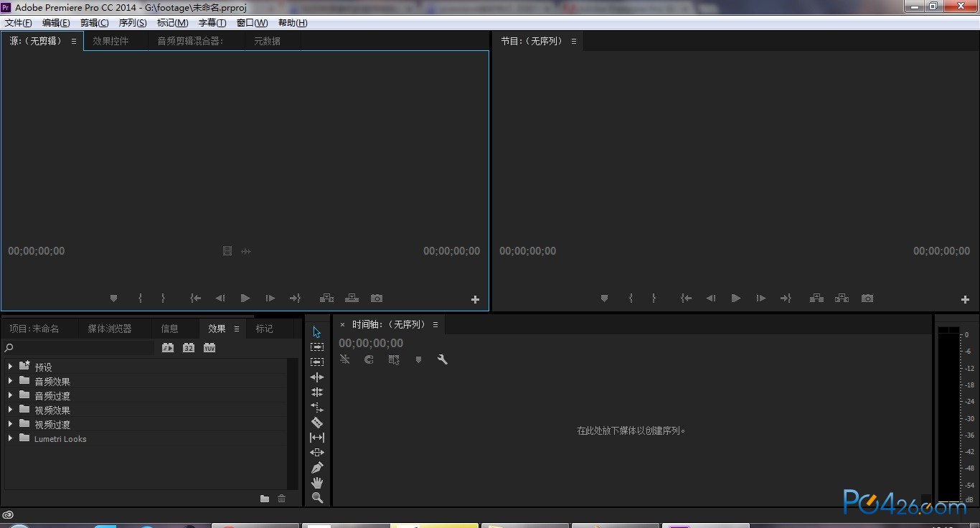Select the Selection arrow tool
This screenshot has width=980, height=528.
[x=317, y=332]
